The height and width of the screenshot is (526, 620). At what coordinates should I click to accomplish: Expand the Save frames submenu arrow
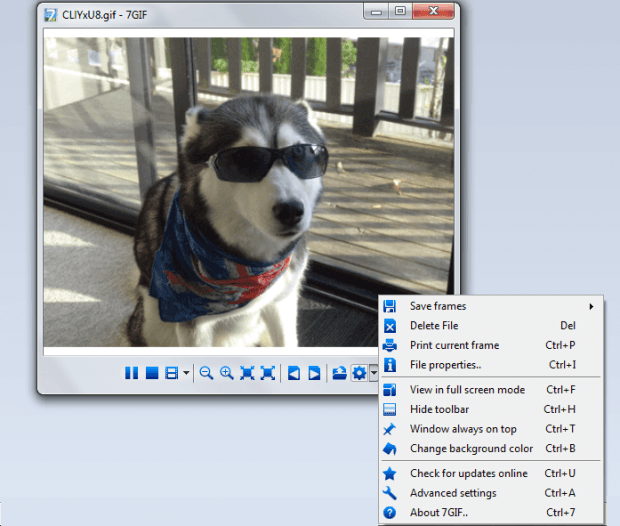pyautogui.click(x=591, y=306)
